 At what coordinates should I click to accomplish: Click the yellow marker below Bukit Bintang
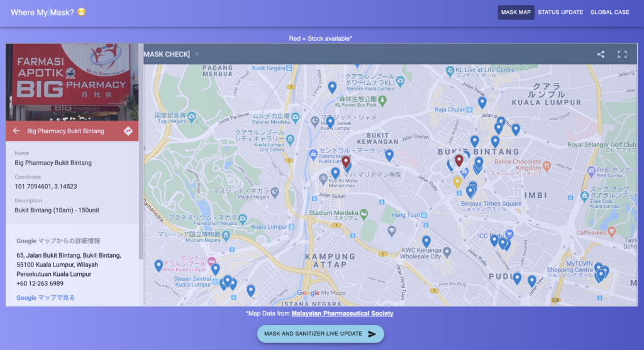(x=457, y=182)
